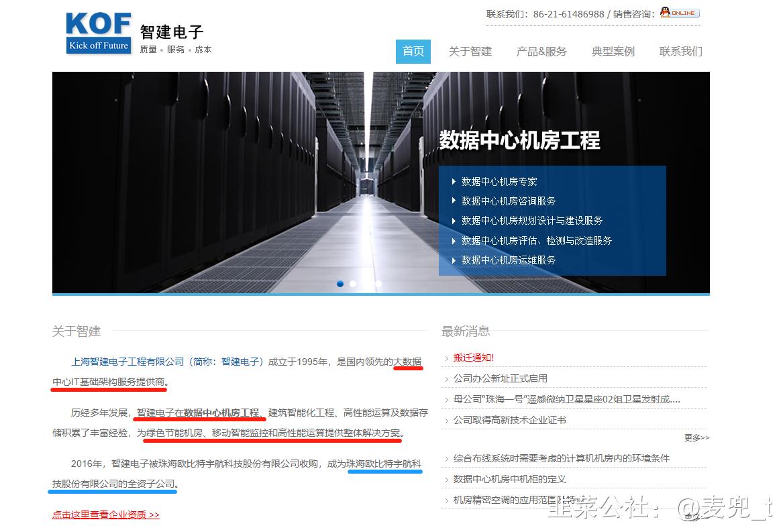
Task: Click chevron before 公司取得高新技术企业证书
Action: (x=446, y=419)
